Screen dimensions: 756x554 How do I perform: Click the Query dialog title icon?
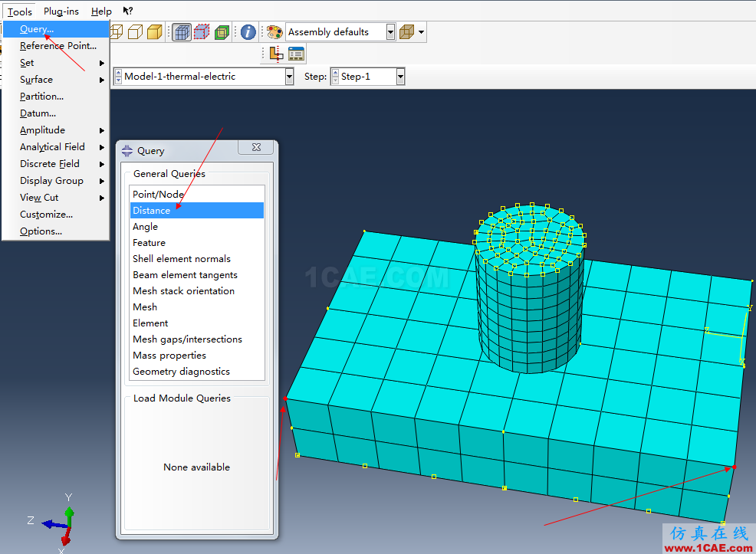pos(127,151)
